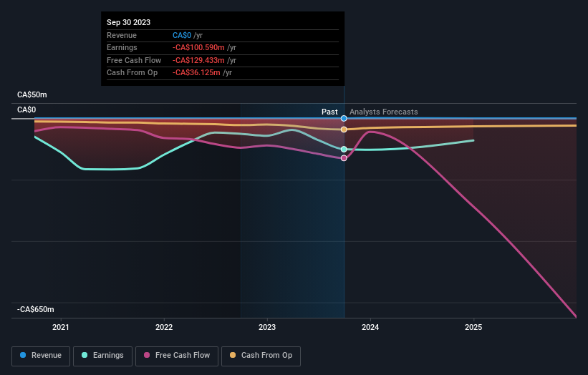This screenshot has width=588, height=375.
Task: Click the Cash From Op row label in tooltip
Action: pos(132,73)
